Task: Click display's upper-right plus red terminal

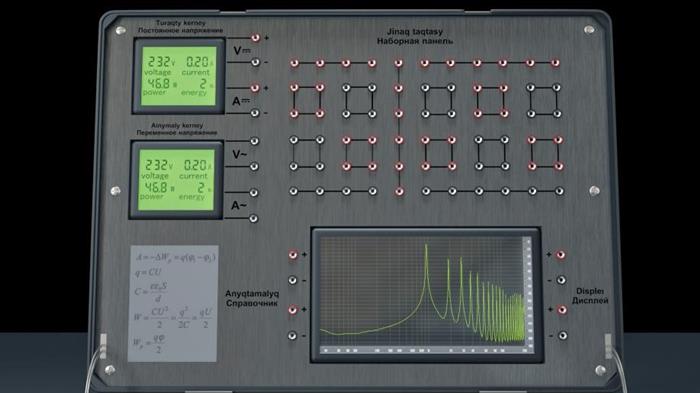Action: click(x=561, y=255)
